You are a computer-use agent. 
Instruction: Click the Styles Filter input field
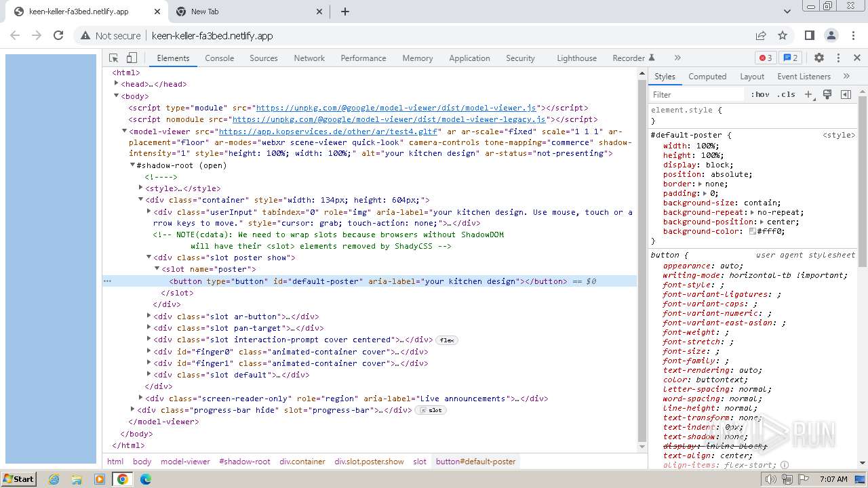click(697, 95)
